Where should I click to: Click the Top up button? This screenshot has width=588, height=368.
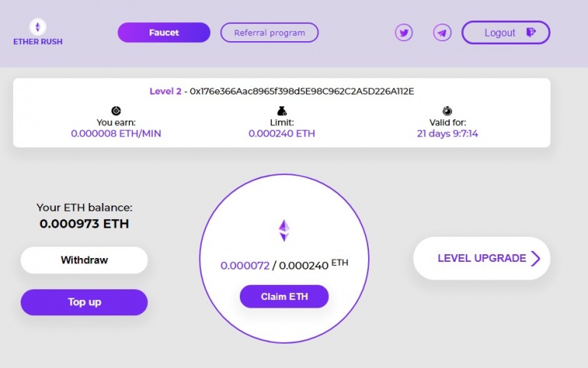click(x=84, y=302)
